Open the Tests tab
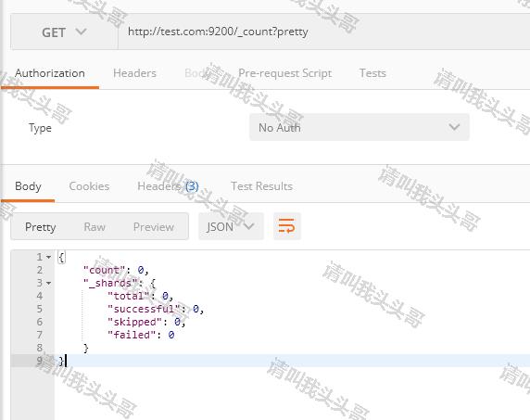This screenshot has width=530, height=420. click(372, 73)
